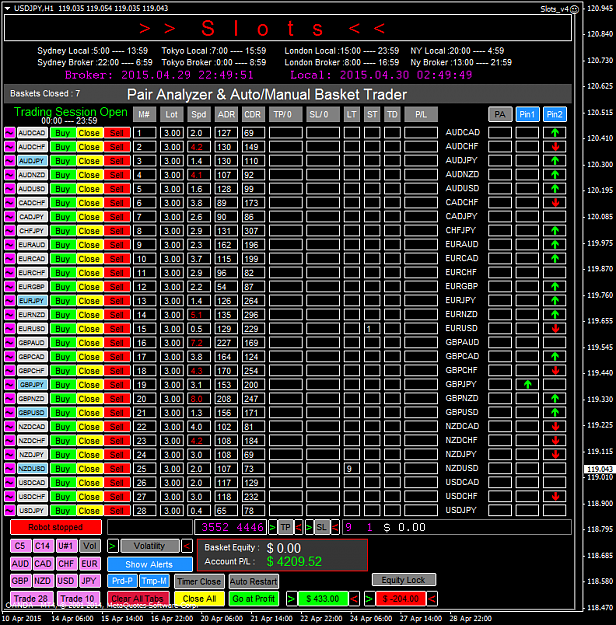Click the P/L column header
This screenshot has height=625, width=616.
(x=421, y=114)
